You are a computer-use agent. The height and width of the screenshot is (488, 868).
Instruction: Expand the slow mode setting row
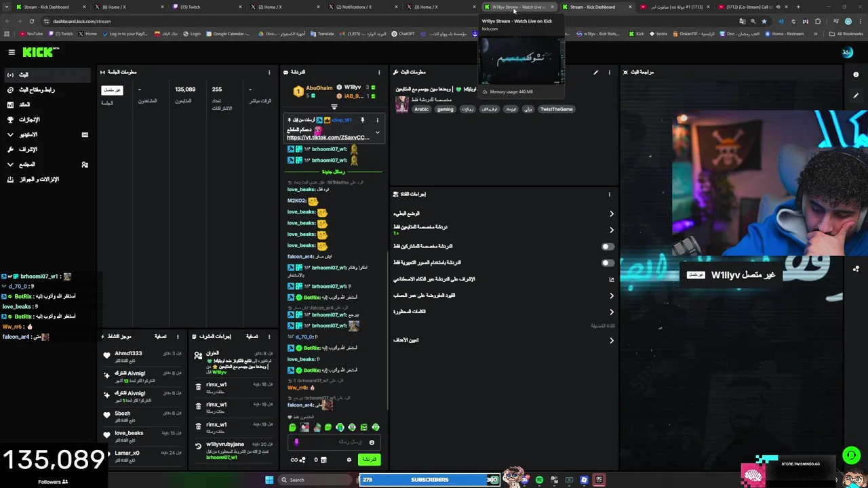504,213
